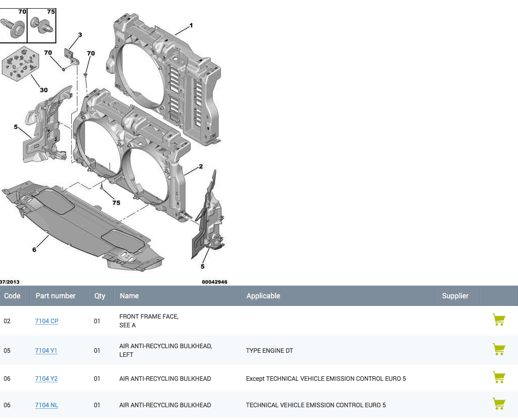This screenshot has height=420, width=518.
Task: Open part number 7104 CP link
Action: pyautogui.click(x=46, y=321)
